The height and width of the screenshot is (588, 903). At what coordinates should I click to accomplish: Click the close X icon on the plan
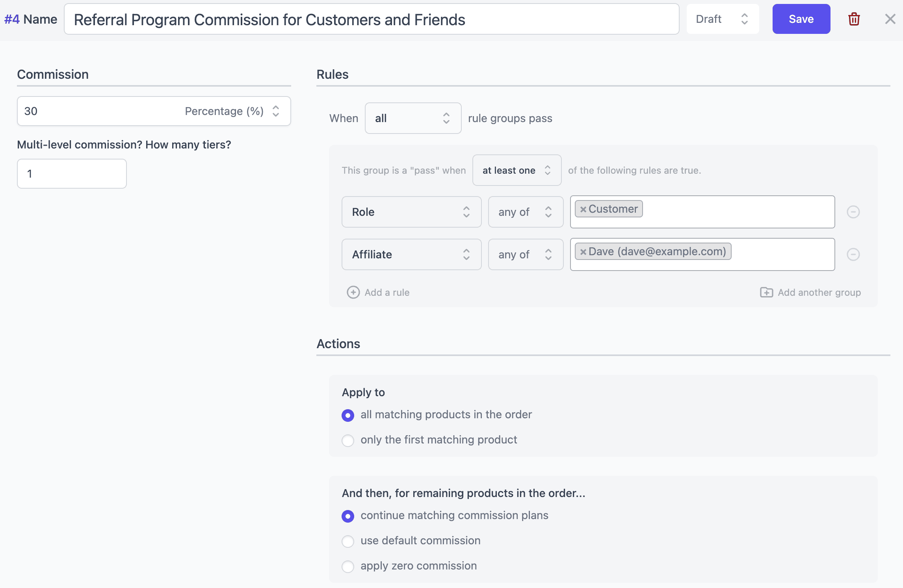coord(890,19)
